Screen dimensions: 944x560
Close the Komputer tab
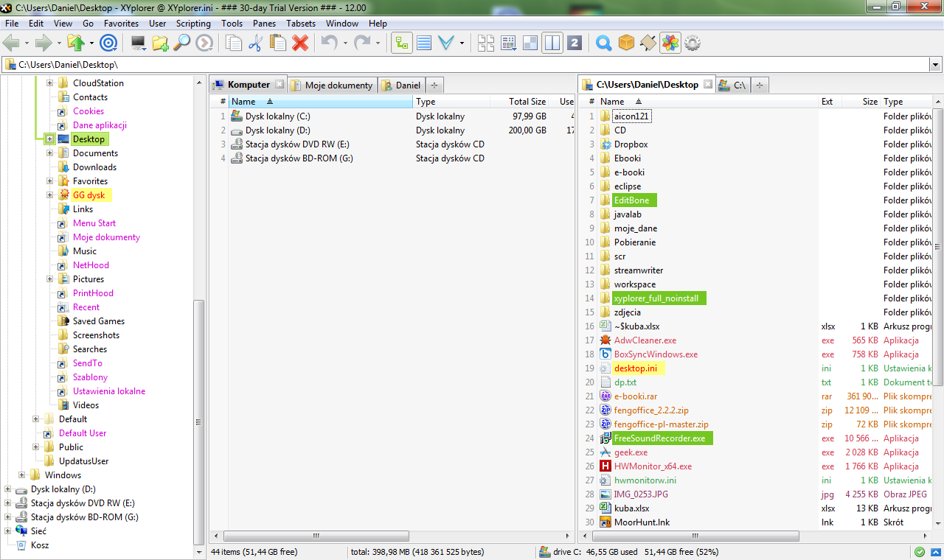[279, 84]
